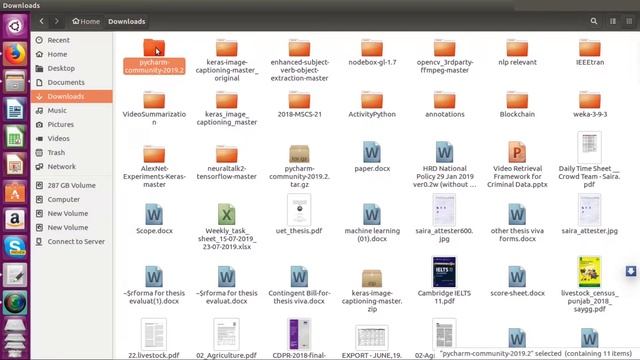The image size is (640, 360).
Task: Select nlp relevant folder
Action: pos(517,52)
